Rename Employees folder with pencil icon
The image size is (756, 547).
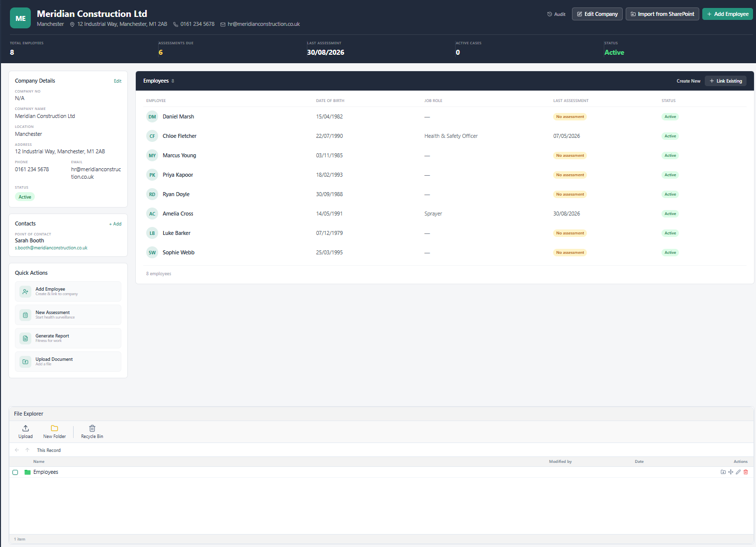tap(738, 472)
